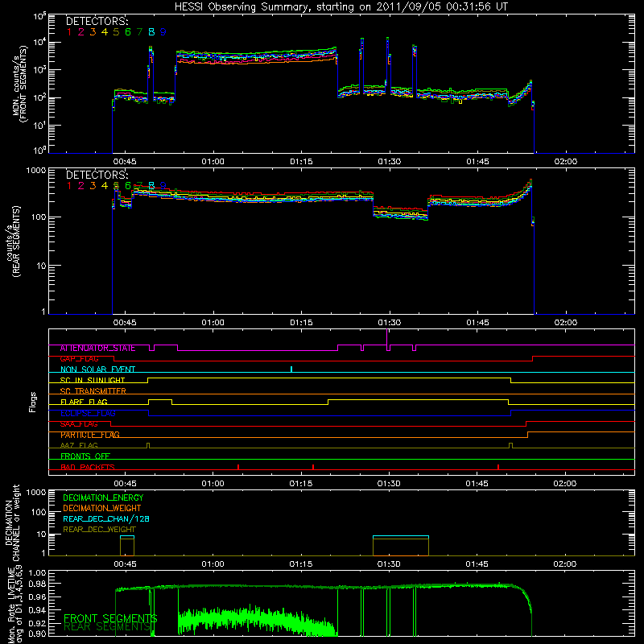
Task: Select cyan detector 8 in front segments legend
Action: [151, 32]
